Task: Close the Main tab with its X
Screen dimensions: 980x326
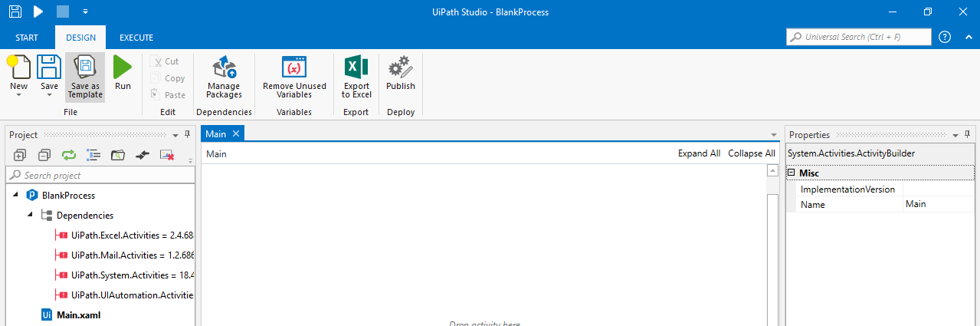Action: pyautogui.click(x=236, y=134)
